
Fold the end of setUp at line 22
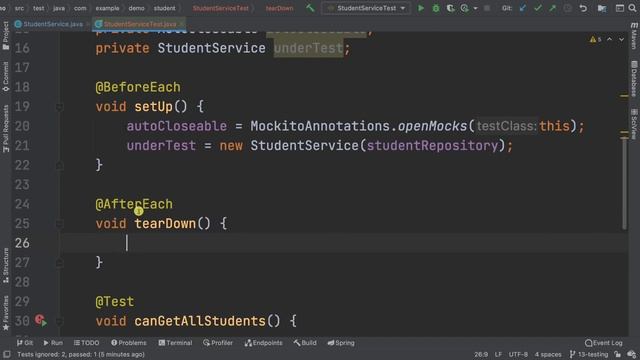59,165
